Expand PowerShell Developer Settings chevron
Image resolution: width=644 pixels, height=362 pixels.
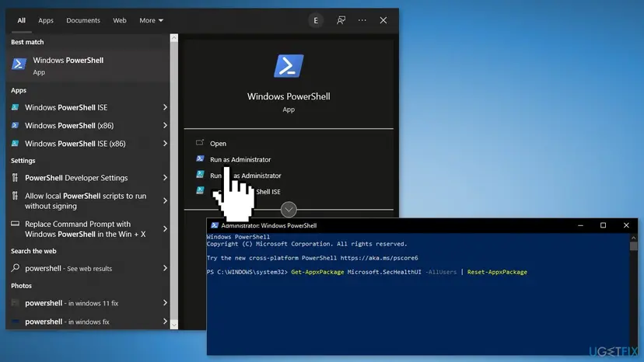(165, 178)
